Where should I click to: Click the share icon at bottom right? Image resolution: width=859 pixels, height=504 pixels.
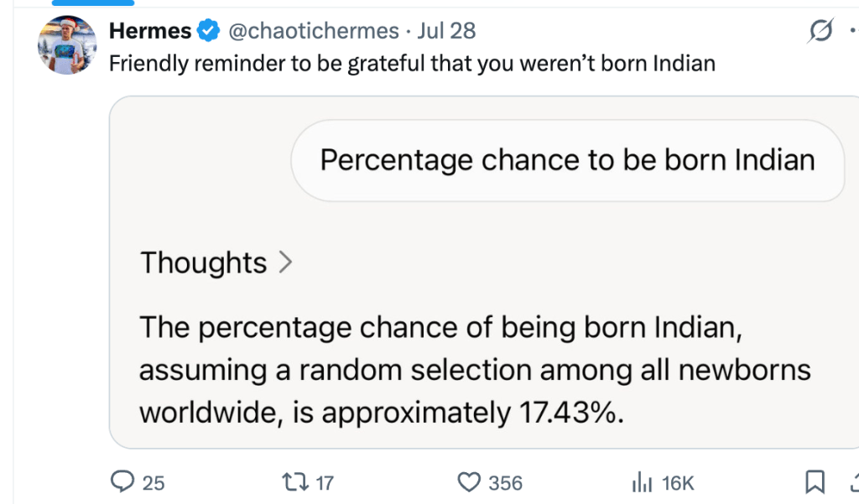[x=854, y=482]
